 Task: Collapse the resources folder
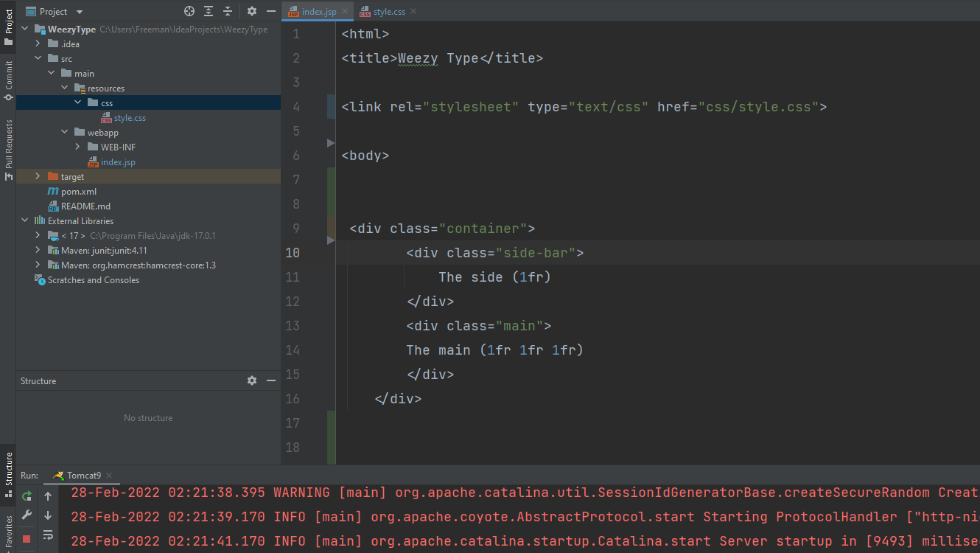tap(65, 88)
